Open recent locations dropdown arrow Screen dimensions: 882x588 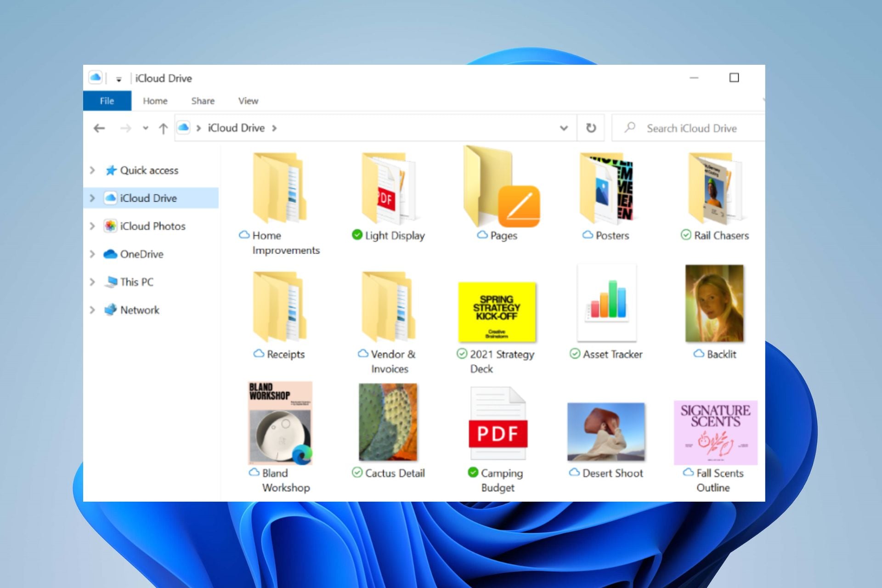pyautogui.click(x=145, y=128)
